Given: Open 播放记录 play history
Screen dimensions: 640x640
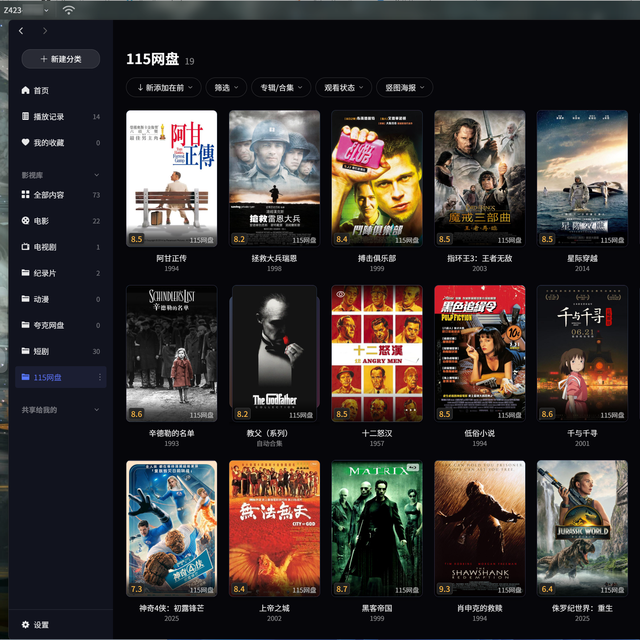Looking at the screenshot, I should point(60,116).
